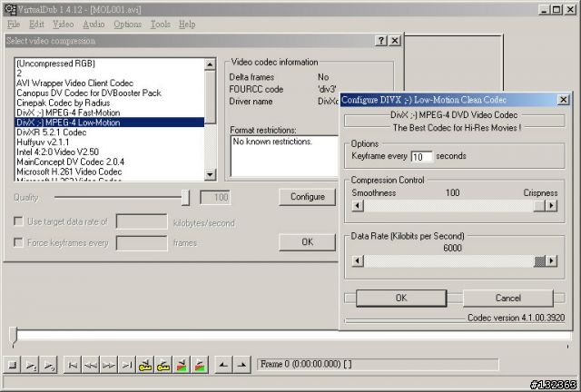Click the Quality slider handle
The width and height of the screenshot is (581, 392).
tap(185, 198)
